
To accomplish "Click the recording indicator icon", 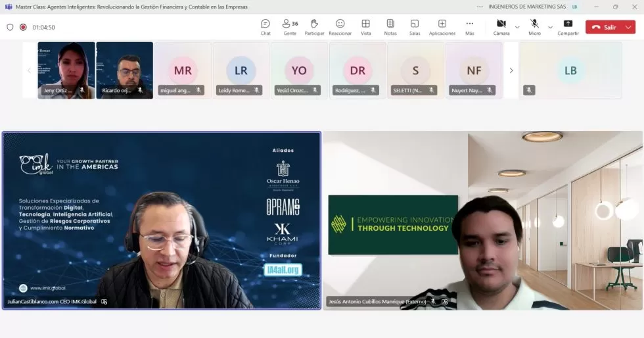I will [x=24, y=27].
